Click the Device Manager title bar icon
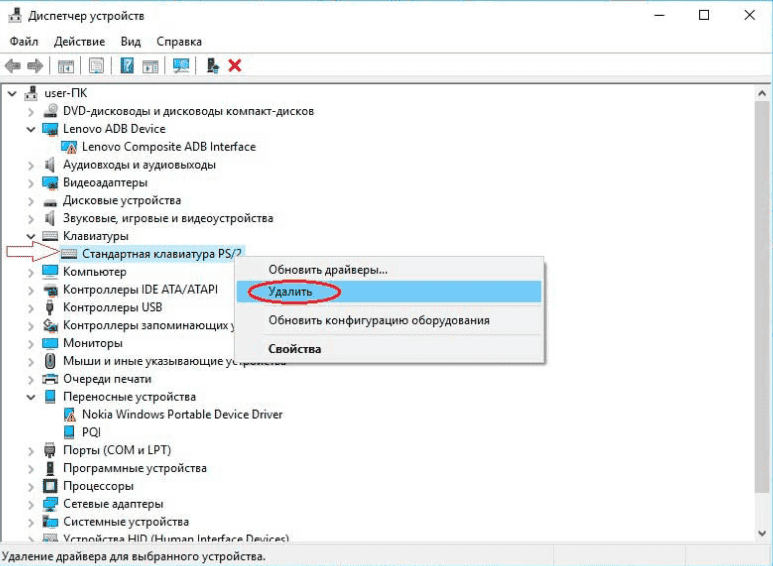Image resolution: width=773 pixels, height=566 pixels. coord(15,15)
